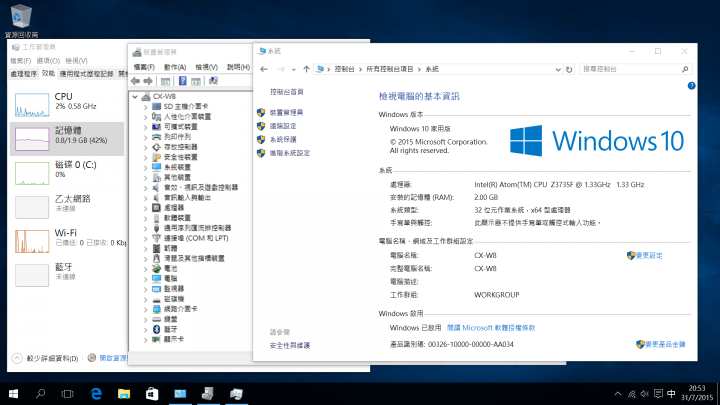
Task: Click the 顯示卡 display adapter icon
Action: (x=156, y=339)
